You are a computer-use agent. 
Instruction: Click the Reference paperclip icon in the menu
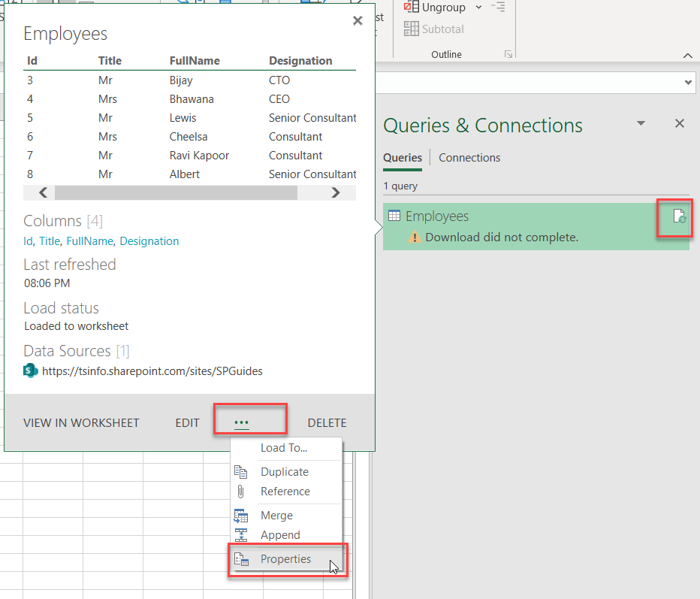[241, 492]
